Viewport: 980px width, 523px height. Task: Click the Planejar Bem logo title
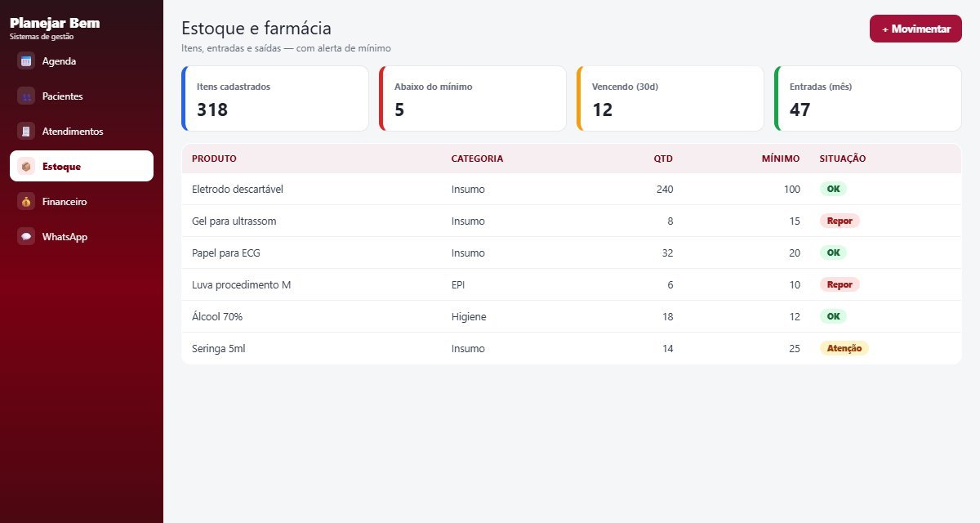pos(55,23)
